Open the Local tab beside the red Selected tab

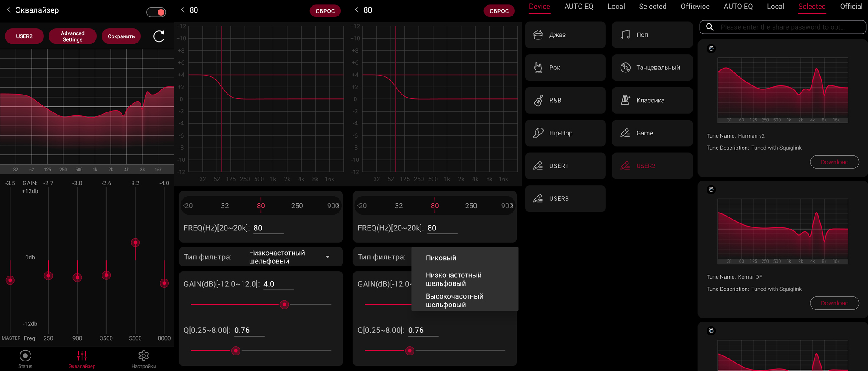point(775,7)
